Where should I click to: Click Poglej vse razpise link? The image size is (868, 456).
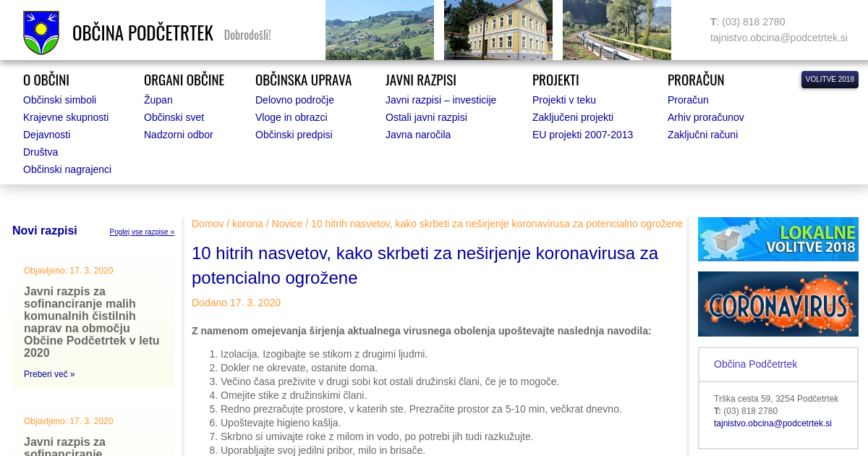[142, 232]
